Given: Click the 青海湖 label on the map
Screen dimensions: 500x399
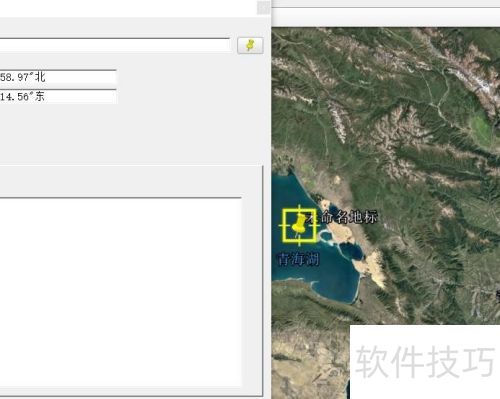Looking at the screenshot, I should [299, 259].
